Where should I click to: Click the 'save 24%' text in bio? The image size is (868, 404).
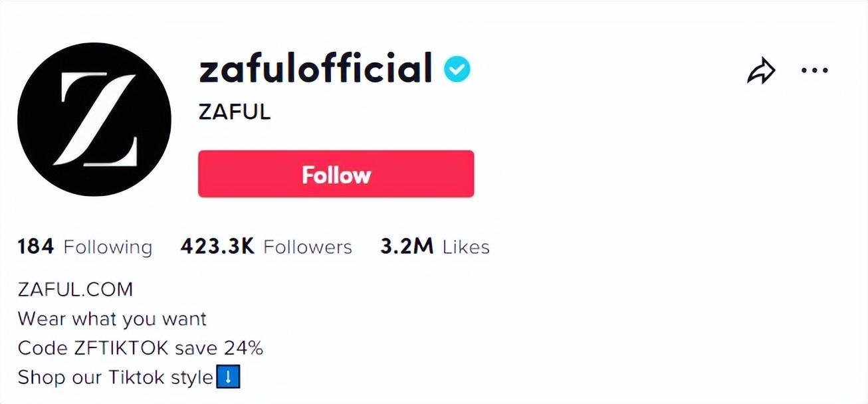231,348
